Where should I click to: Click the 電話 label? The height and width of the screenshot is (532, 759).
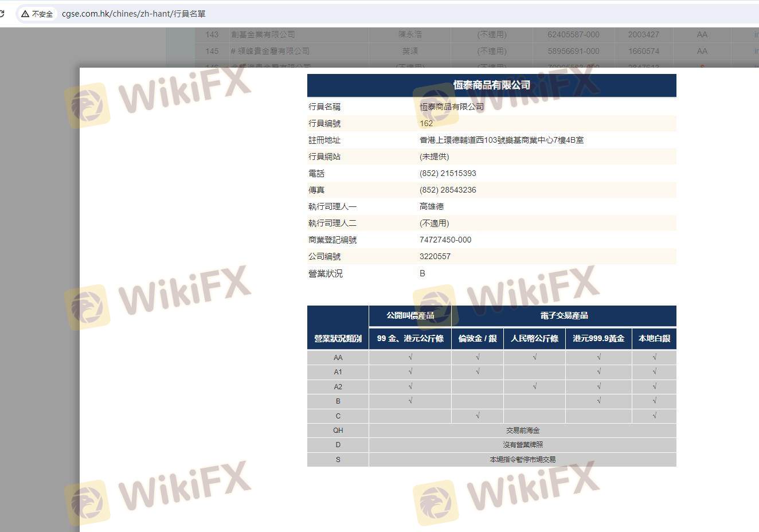(316, 173)
